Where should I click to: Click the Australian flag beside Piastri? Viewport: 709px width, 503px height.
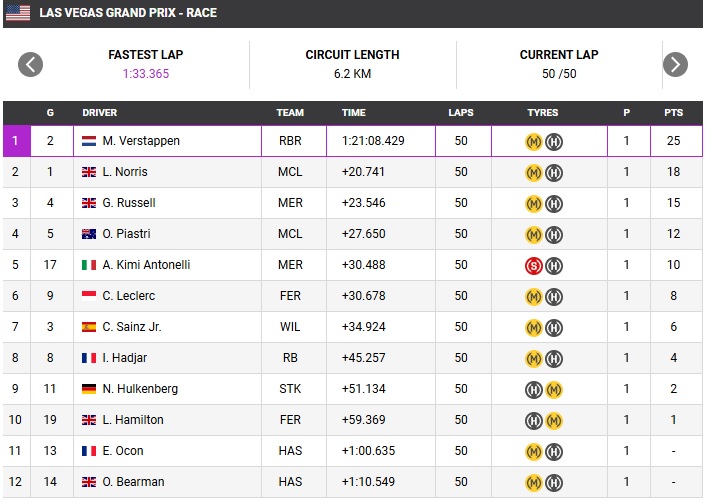click(89, 234)
